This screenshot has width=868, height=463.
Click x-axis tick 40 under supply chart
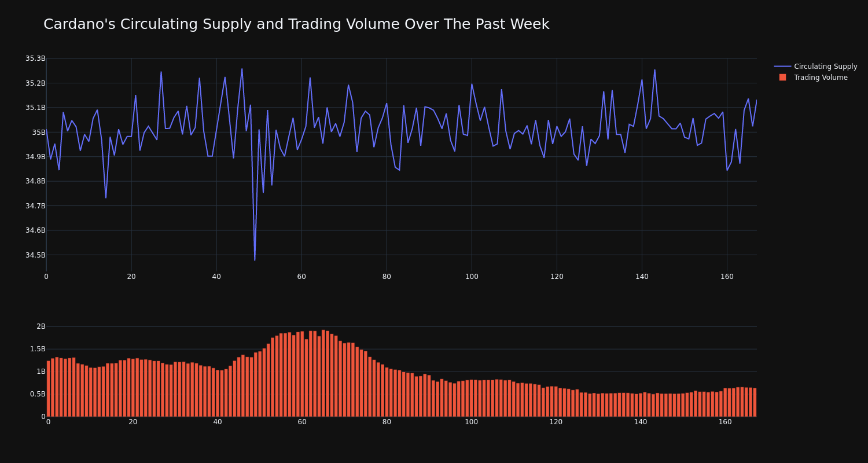[x=216, y=277]
